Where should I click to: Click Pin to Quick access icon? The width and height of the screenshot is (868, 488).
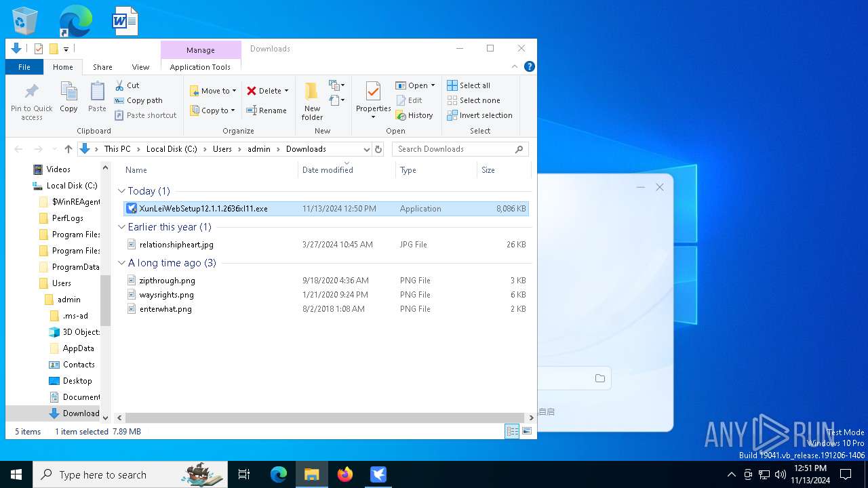31,102
